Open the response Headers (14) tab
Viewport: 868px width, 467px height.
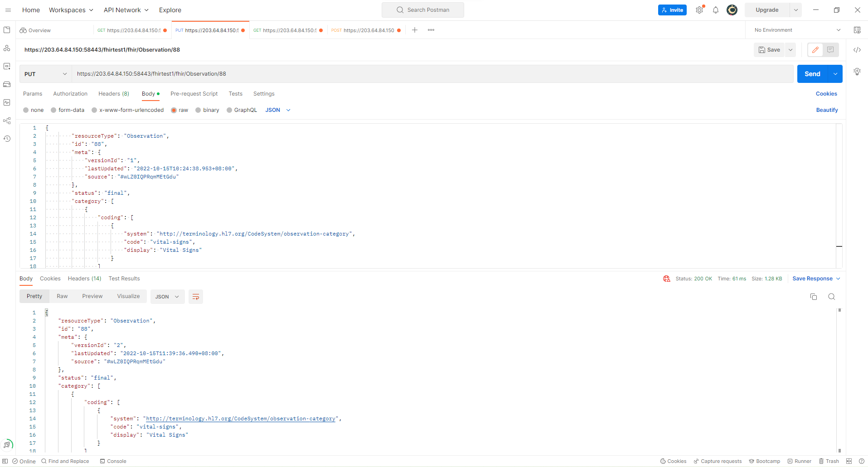tap(84, 279)
